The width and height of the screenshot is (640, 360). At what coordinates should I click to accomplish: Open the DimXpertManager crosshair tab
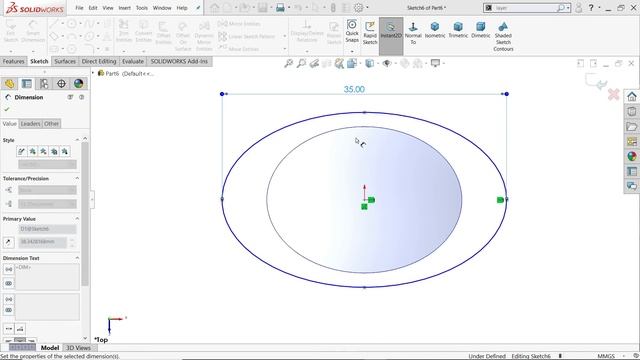pos(61,84)
